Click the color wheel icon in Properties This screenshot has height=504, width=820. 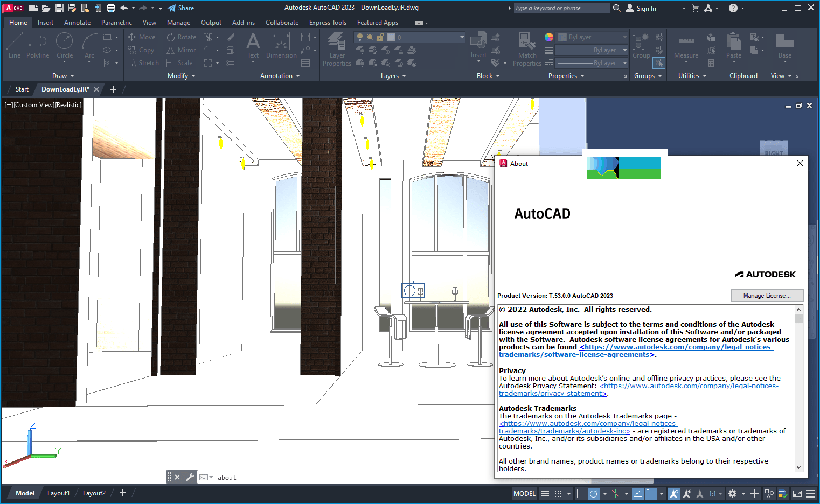coord(549,37)
